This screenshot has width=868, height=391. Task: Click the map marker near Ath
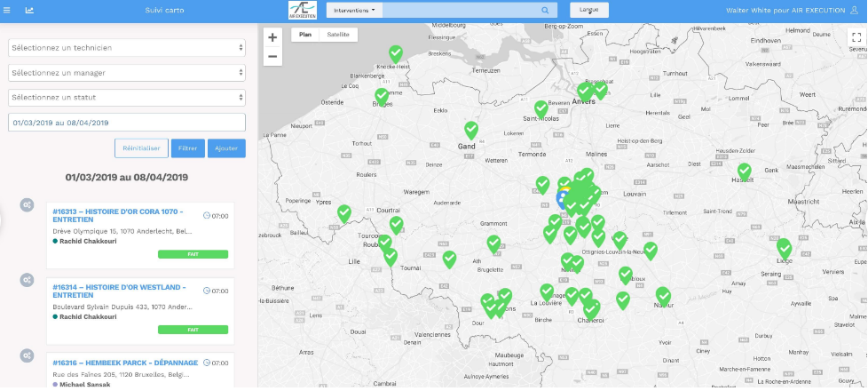click(449, 259)
